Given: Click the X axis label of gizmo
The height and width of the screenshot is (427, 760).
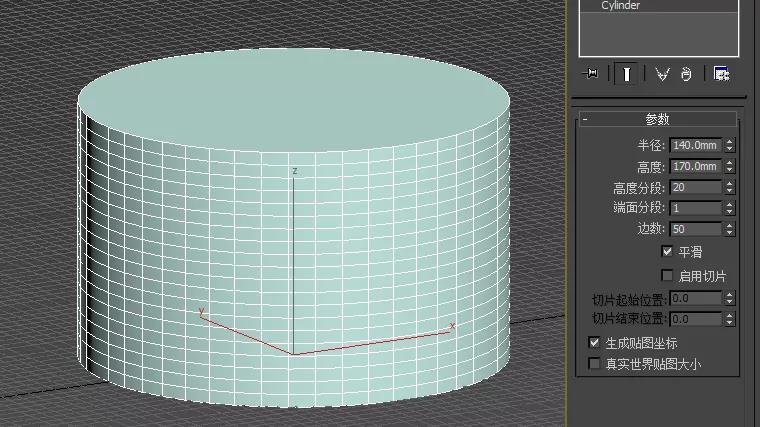Looking at the screenshot, I should (x=452, y=326).
